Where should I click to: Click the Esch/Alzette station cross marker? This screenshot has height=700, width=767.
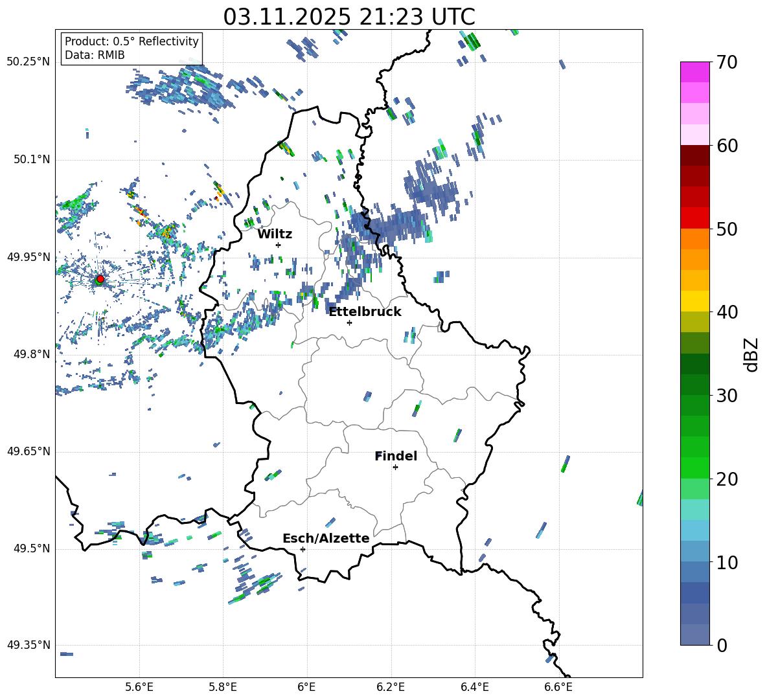pyautogui.click(x=303, y=549)
